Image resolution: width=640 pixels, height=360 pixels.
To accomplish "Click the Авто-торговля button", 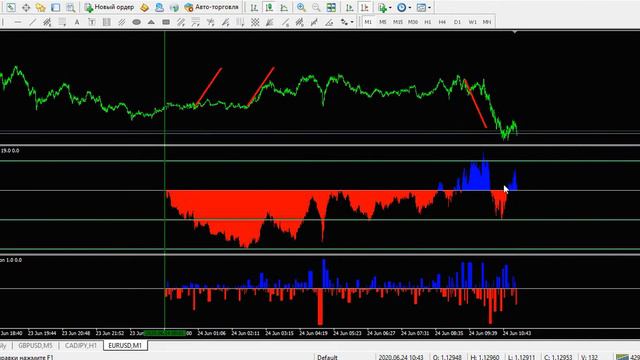I will point(211,7).
